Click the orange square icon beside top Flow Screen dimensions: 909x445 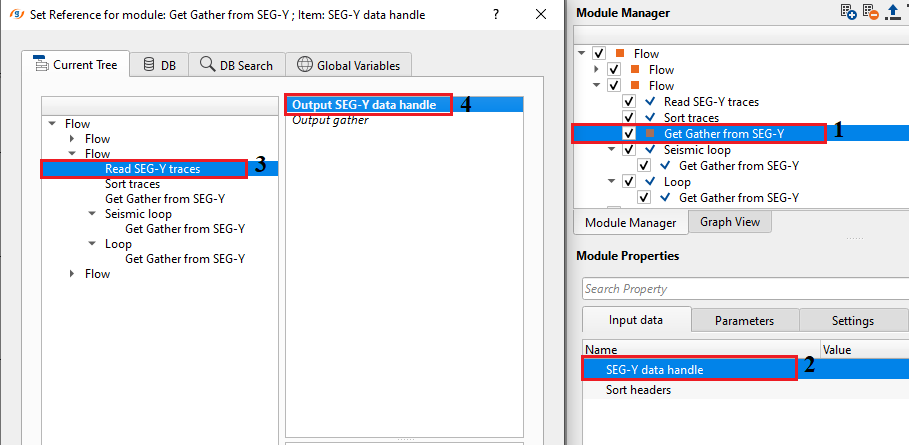[x=620, y=54]
